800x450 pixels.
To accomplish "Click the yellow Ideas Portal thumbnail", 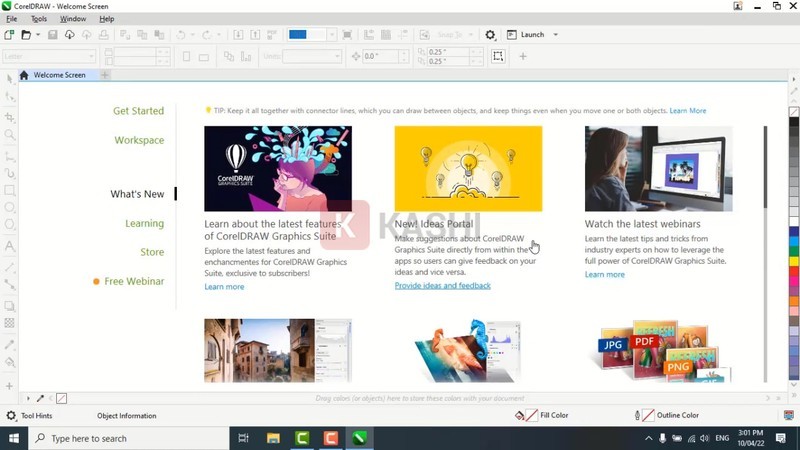I will point(468,168).
